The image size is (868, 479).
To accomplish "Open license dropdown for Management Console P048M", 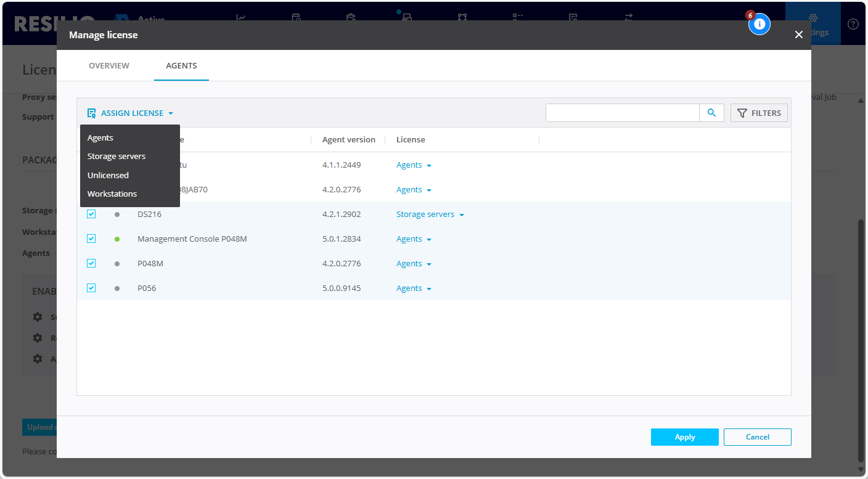I will [414, 239].
